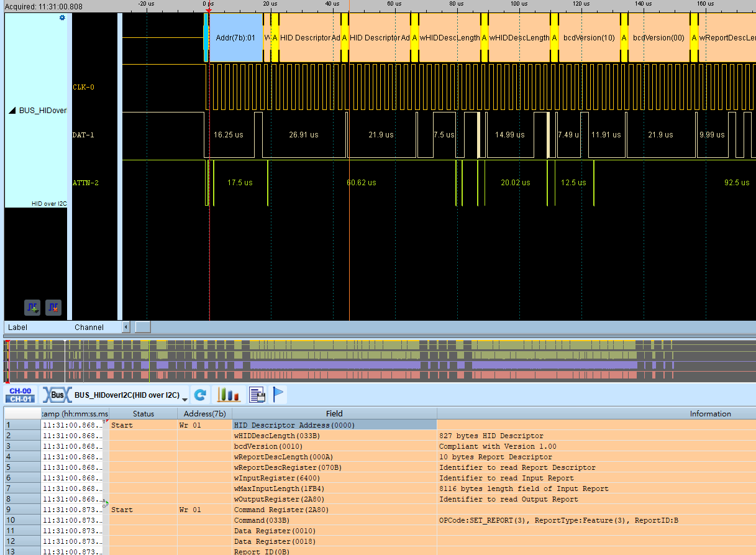Click the Field column header
756x555 pixels.
pos(334,413)
